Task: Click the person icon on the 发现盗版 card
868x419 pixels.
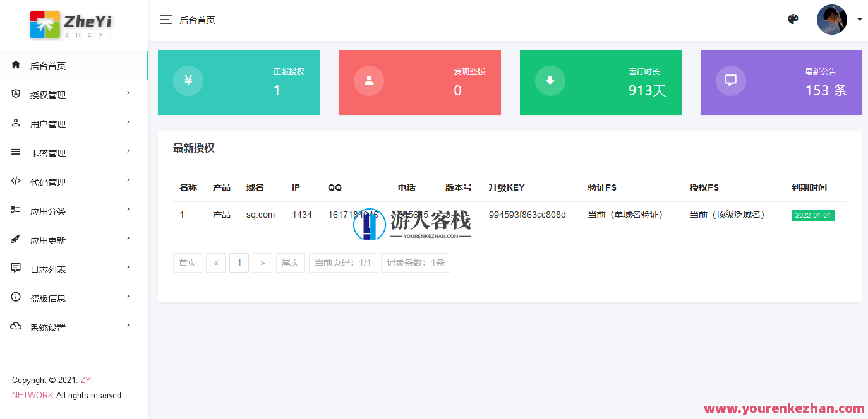Action: click(x=368, y=80)
